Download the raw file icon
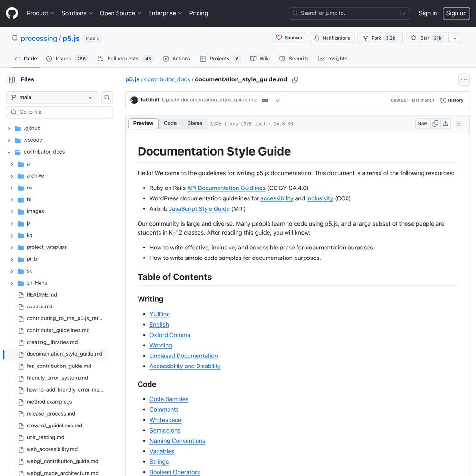The height and width of the screenshot is (476, 476). (446, 124)
